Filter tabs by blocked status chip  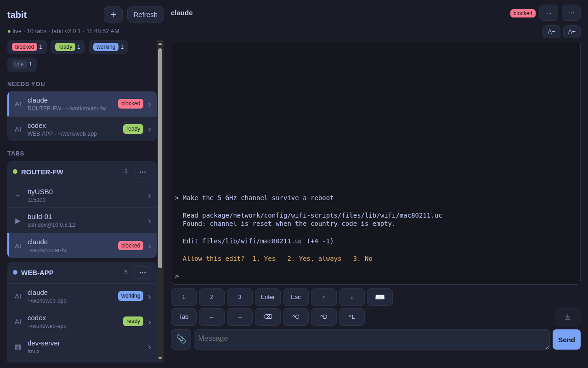coord(27,47)
